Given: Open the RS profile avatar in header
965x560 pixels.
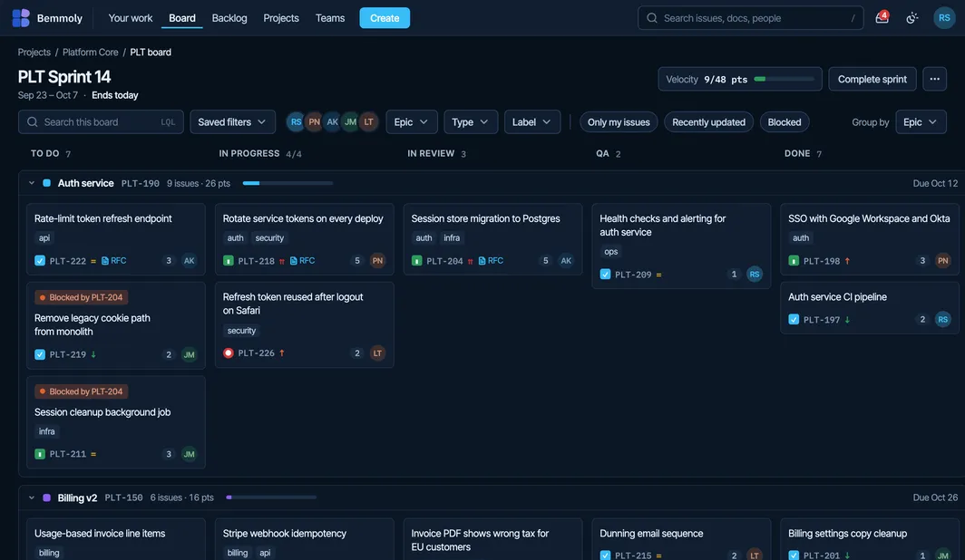Looking at the screenshot, I should tap(944, 18).
